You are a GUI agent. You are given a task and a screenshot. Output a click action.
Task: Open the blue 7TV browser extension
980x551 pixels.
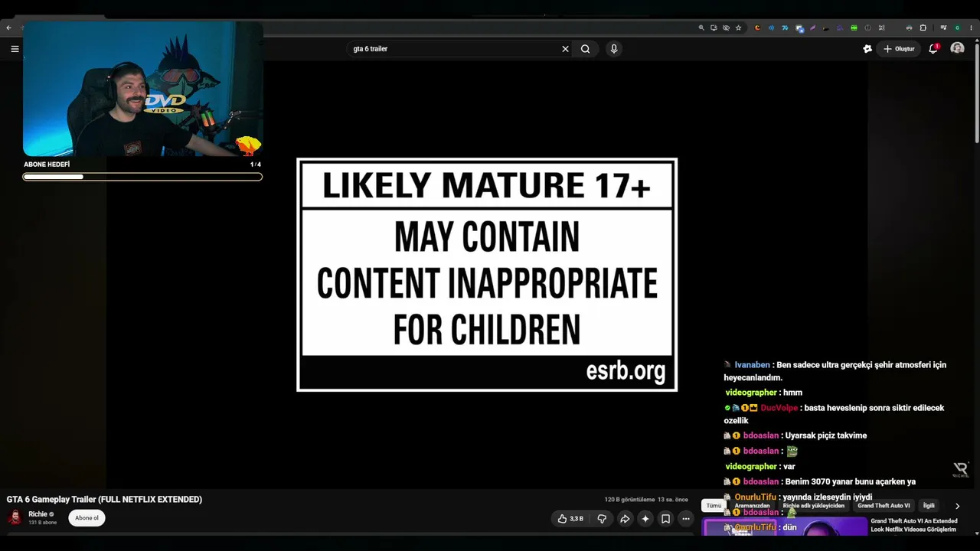tap(785, 28)
